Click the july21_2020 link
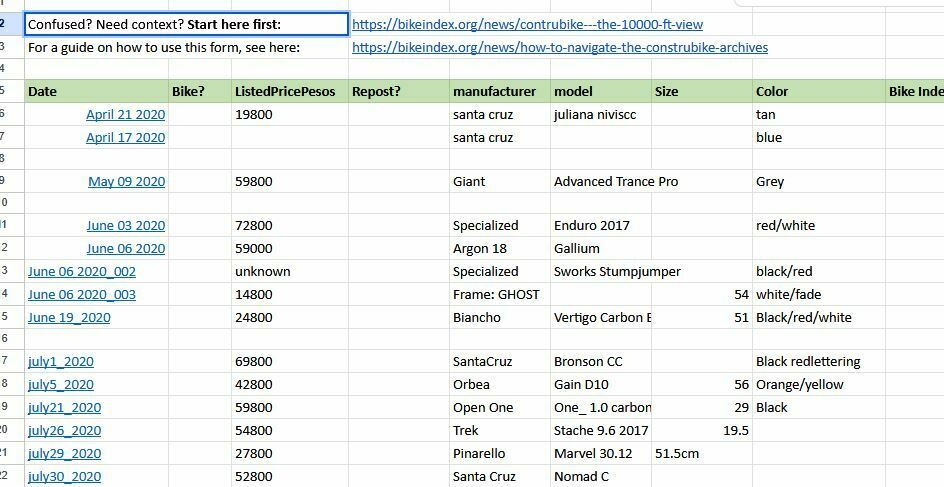Viewport: 944px width, 487px height. tap(64, 408)
